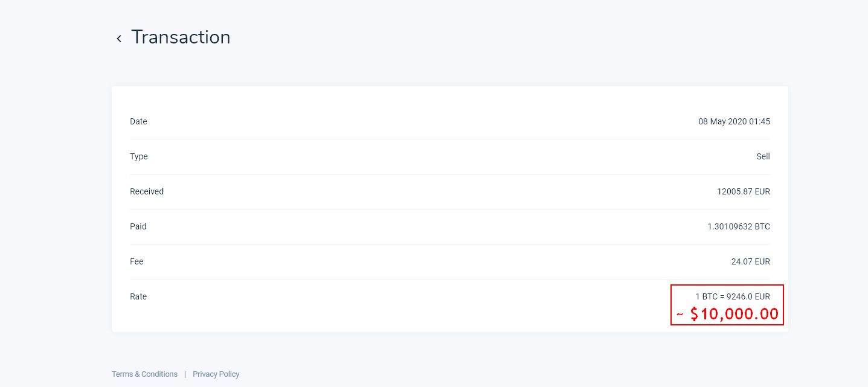This screenshot has height=387, width=868.
Task: Click the red tilde before $10,000.00
Action: (680, 315)
